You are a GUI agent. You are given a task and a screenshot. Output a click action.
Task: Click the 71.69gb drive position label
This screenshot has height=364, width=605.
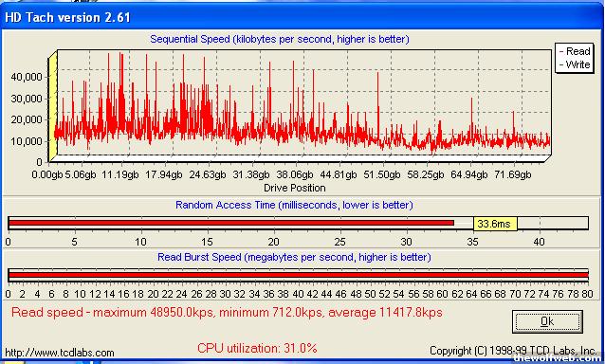coord(513,174)
